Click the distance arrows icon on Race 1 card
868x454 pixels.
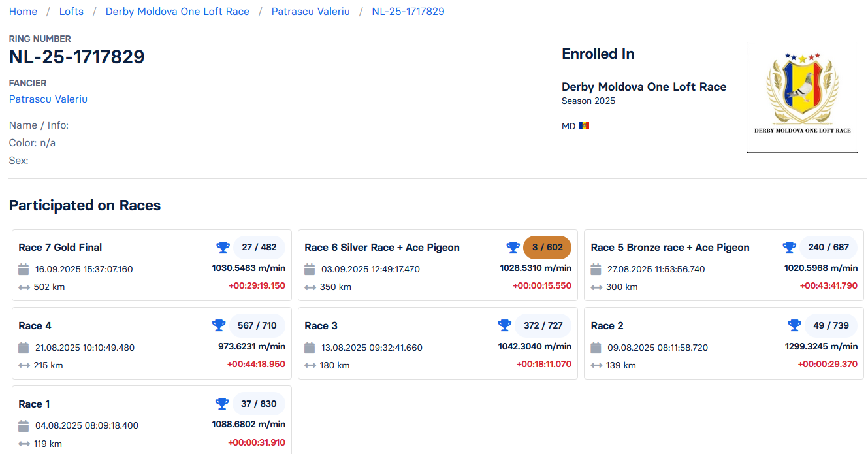[24, 444]
